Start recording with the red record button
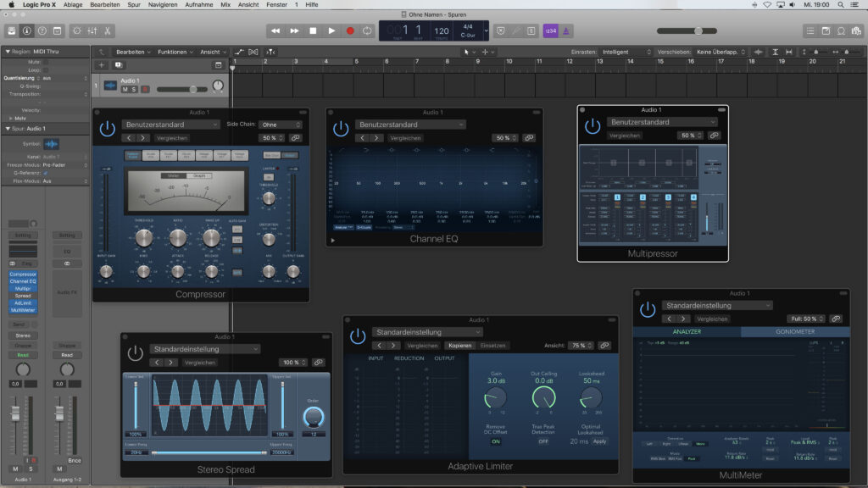 point(350,31)
